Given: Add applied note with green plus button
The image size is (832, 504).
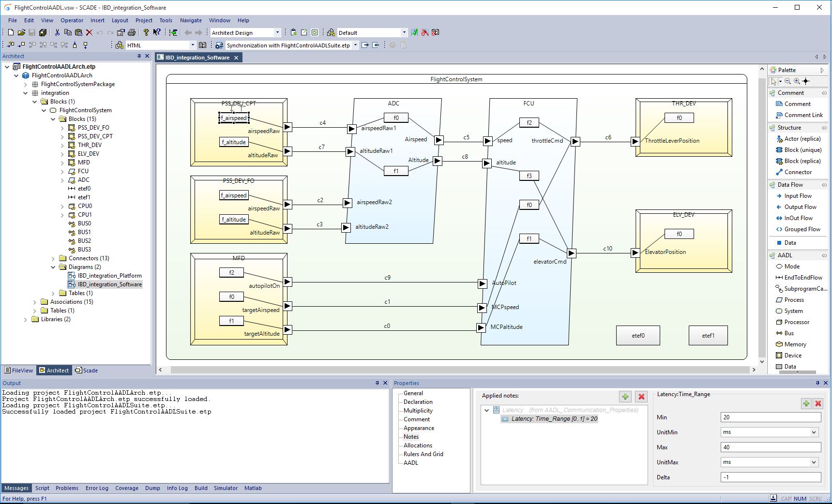Looking at the screenshot, I should pyautogui.click(x=625, y=397).
